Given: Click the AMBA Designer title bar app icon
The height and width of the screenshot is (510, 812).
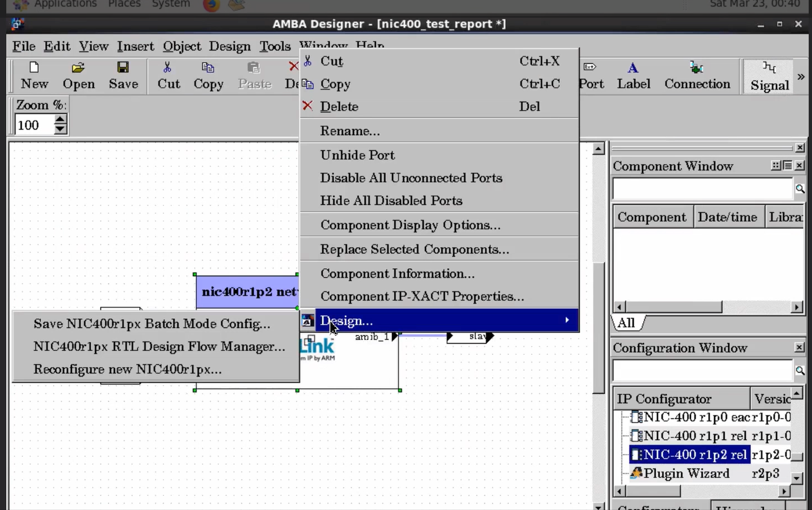Looking at the screenshot, I should tap(17, 24).
